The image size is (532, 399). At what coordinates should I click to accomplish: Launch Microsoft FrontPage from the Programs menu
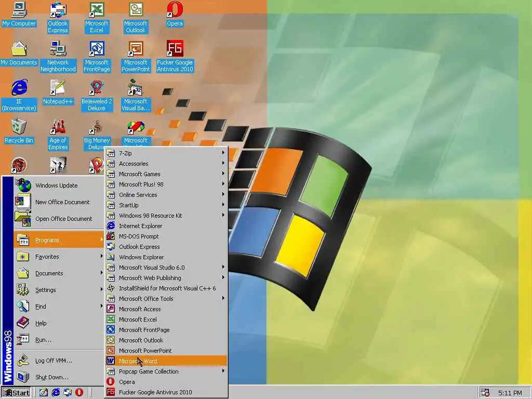click(166, 330)
